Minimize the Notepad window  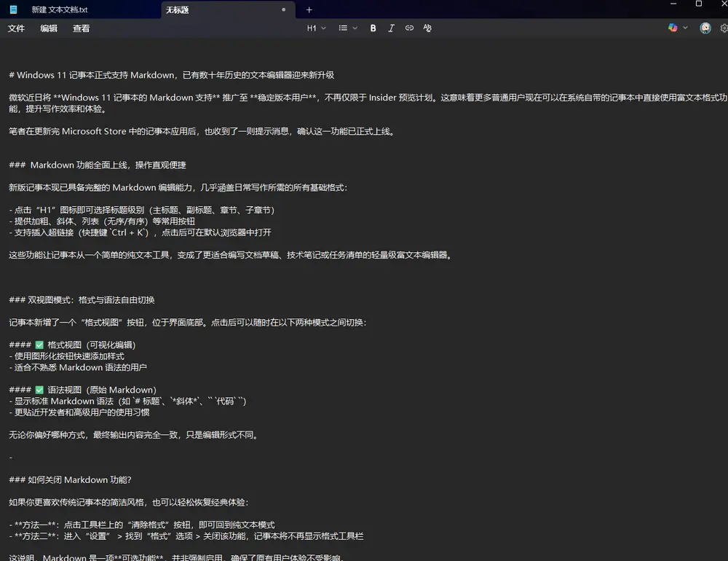[x=673, y=4]
